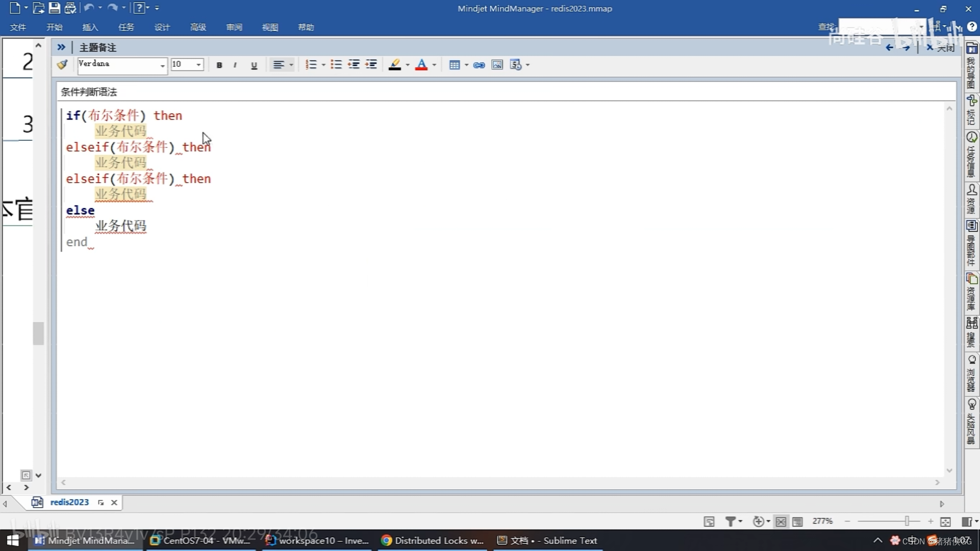Save the map with the floppy icon

(x=54, y=8)
